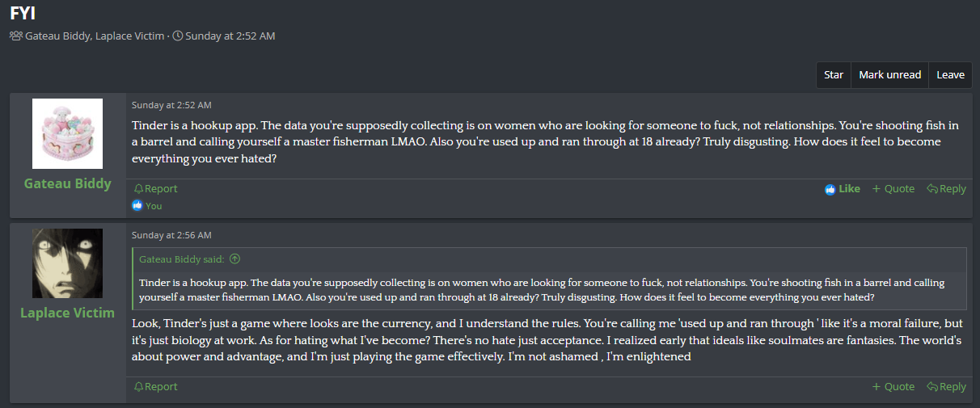
Task: Click the 'Sunday at 2:56 AM' post timestamp
Action: click(171, 235)
